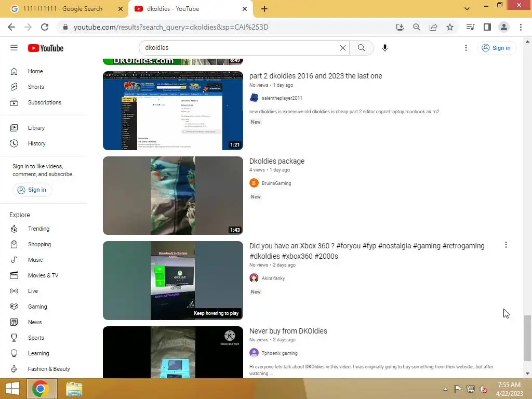The image size is (532, 399).
Task: Click the share this page icon
Action: tap(433, 27)
